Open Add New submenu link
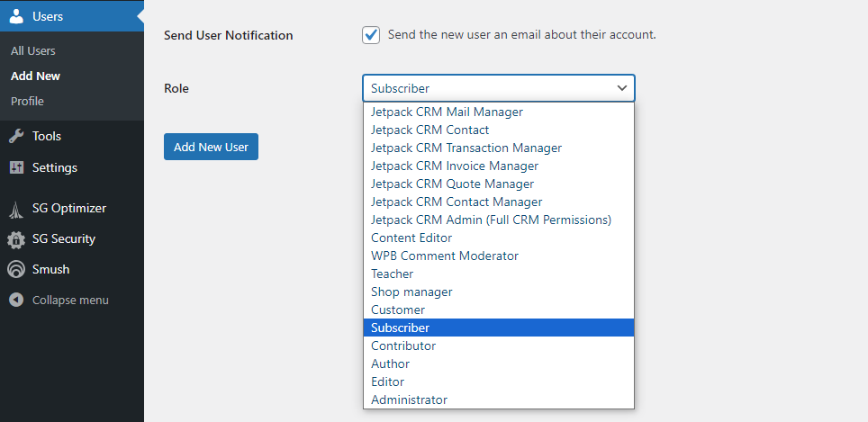The width and height of the screenshot is (868, 422). click(35, 76)
